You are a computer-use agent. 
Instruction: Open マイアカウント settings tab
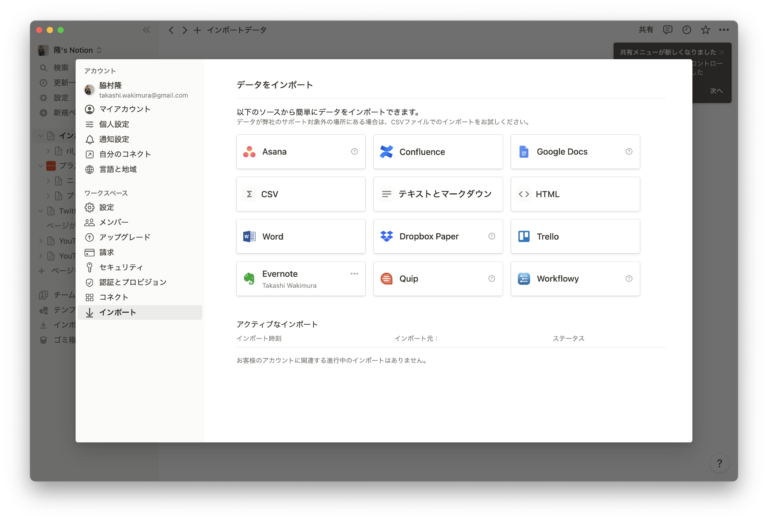tap(125, 109)
